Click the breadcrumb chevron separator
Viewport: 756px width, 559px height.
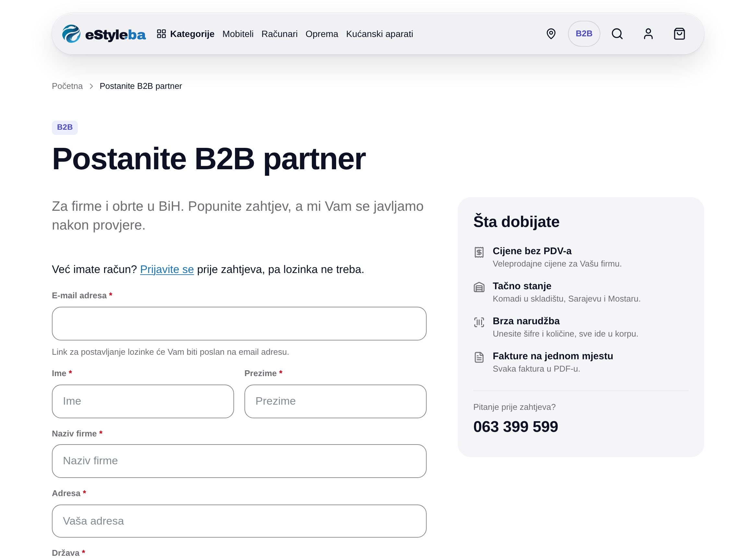tap(91, 86)
